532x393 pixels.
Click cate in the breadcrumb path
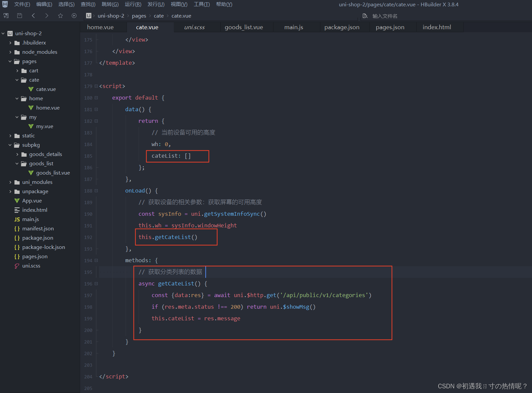click(159, 16)
